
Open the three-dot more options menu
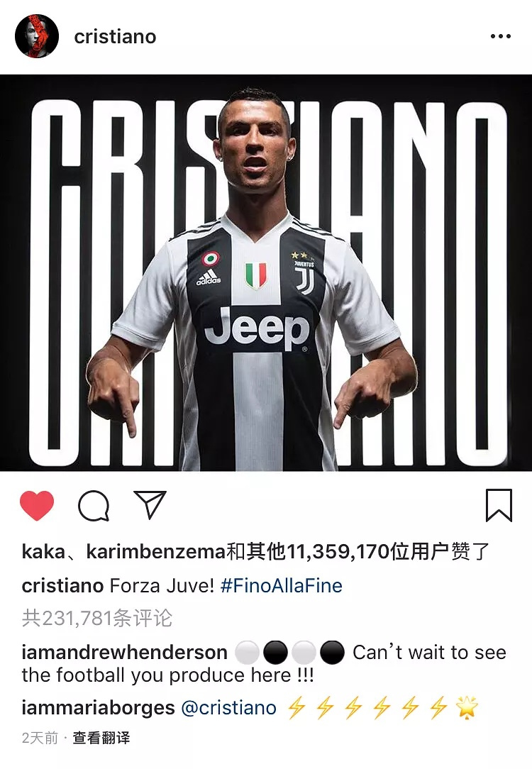[501, 36]
